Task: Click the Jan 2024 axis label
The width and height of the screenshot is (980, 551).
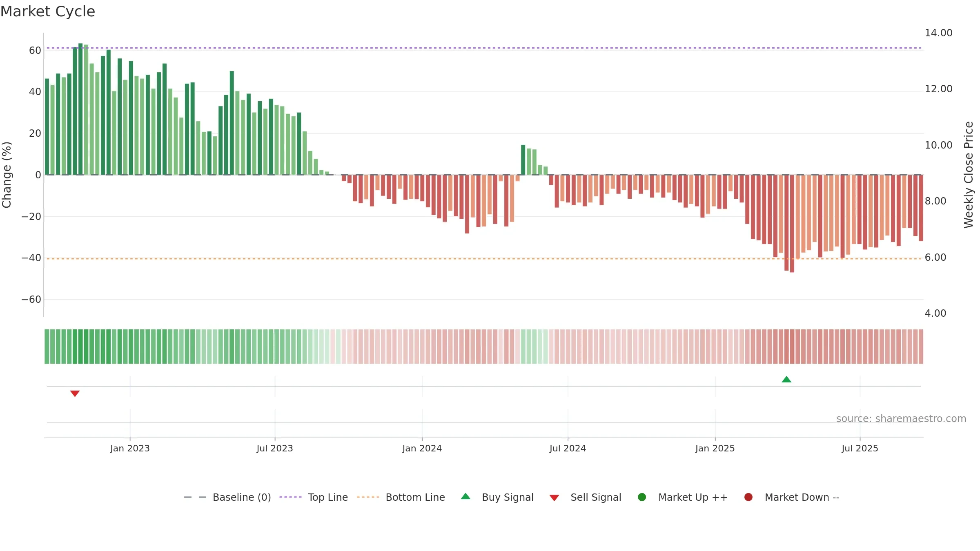Action: (422, 449)
